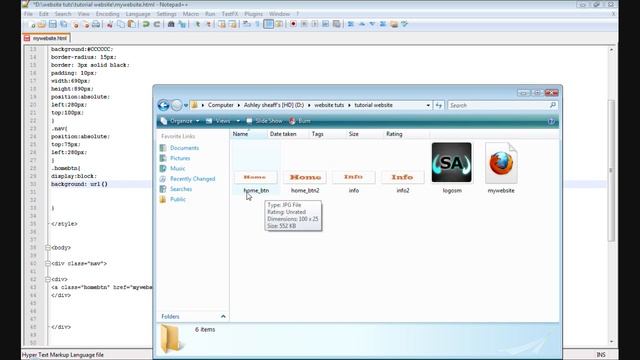The image size is (640, 360).
Task: Click the Close All icon in Notepad++ toolbar
Action: point(86,24)
